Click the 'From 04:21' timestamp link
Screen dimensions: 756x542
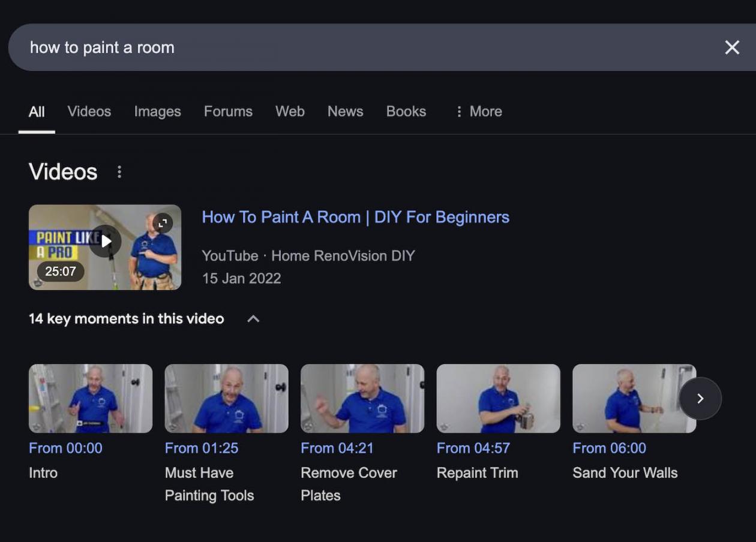point(337,448)
